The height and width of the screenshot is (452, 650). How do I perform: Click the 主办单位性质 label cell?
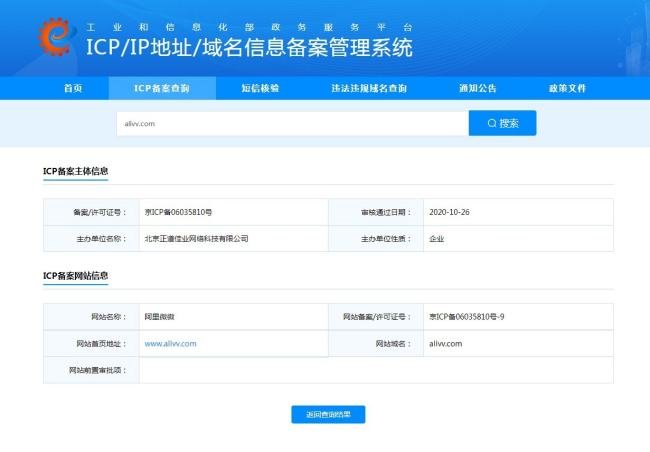tap(376, 239)
